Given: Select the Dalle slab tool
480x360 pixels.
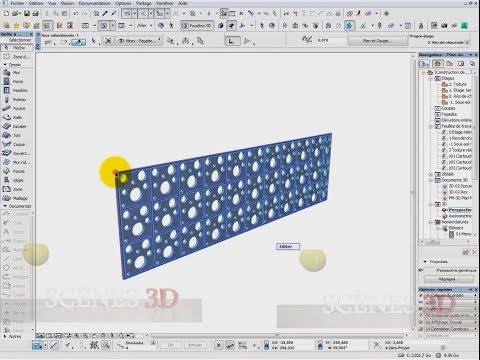Looking at the screenshot, I should point(17,117).
